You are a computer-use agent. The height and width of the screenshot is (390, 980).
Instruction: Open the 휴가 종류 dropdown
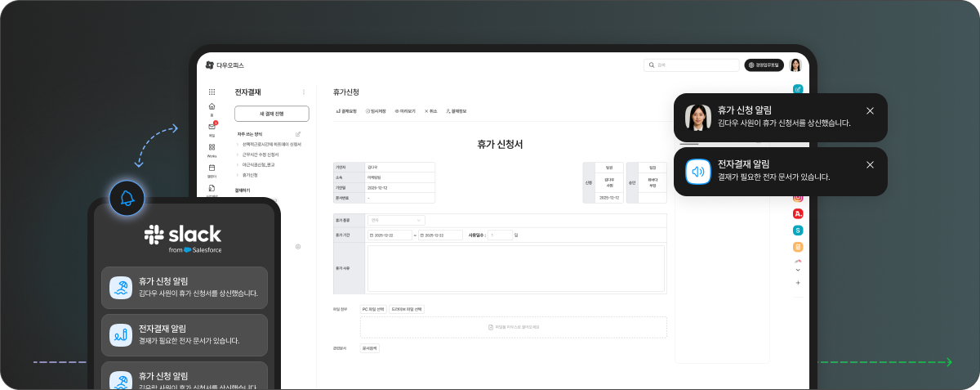coord(396,220)
